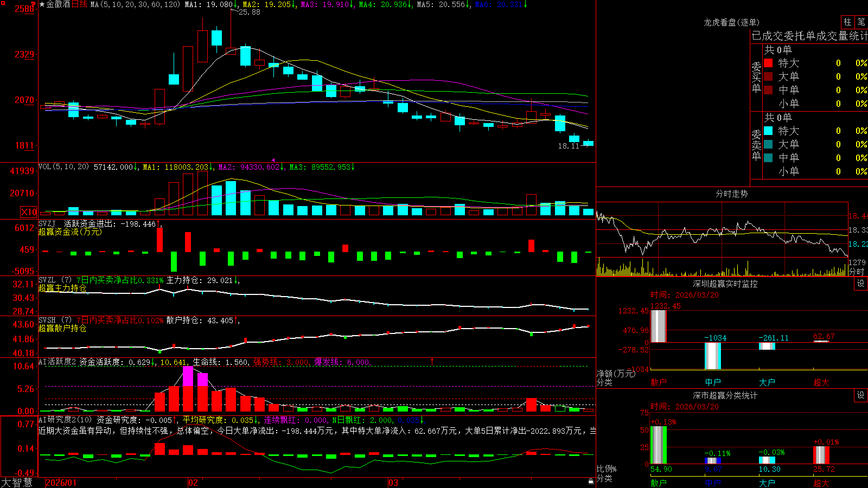Open the MA(5,10,20,30,60,120) indicator parameters
The height and width of the screenshot is (488, 868).
[x=135, y=4]
